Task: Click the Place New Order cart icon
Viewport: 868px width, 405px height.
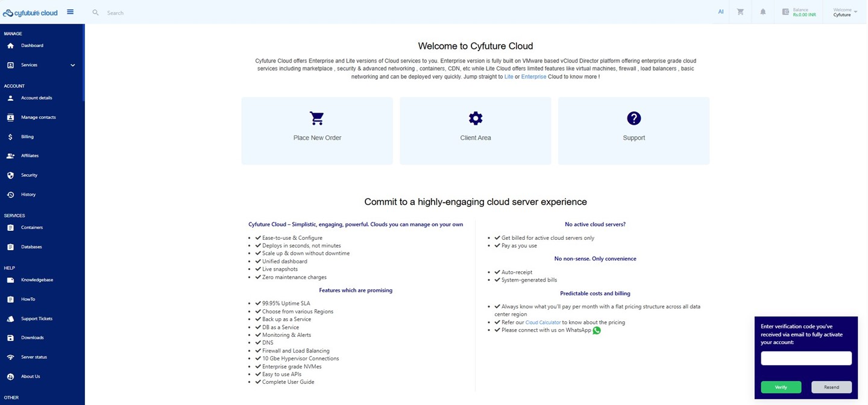Action: (316, 118)
